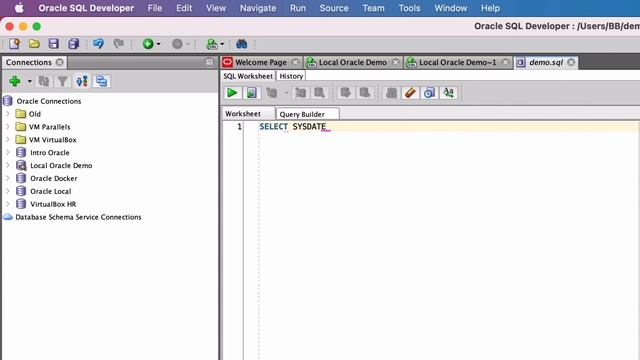Open the Help menu

tap(490, 8)
